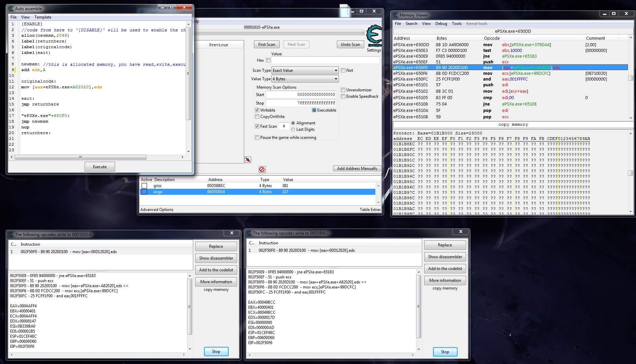This screenshot has height=364, width=636.
Task: Open View menu in Auto assemble
Action: pos(25,17)
